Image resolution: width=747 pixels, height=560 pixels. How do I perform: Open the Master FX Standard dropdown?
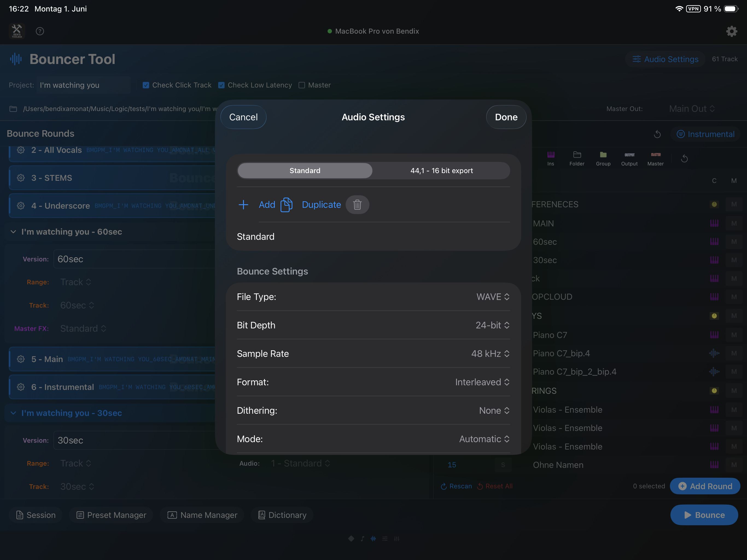click(x=83, y=328)
